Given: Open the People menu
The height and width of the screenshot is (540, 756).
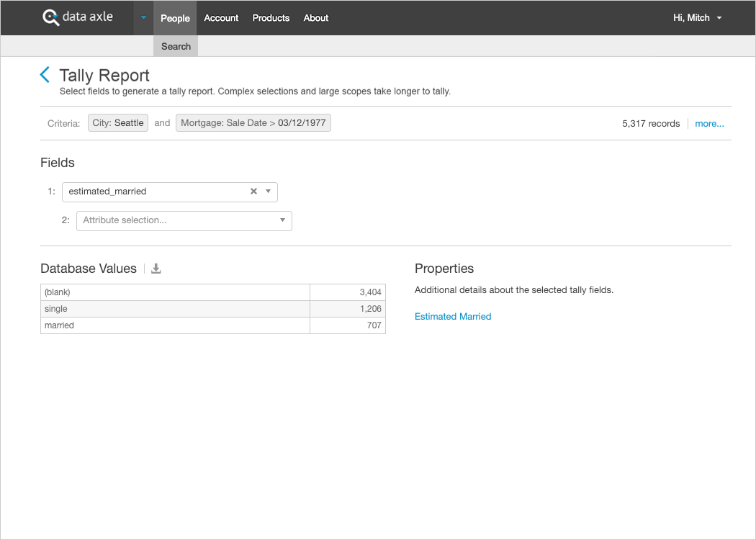Looking at the screenshot, I should coord(175,18).
